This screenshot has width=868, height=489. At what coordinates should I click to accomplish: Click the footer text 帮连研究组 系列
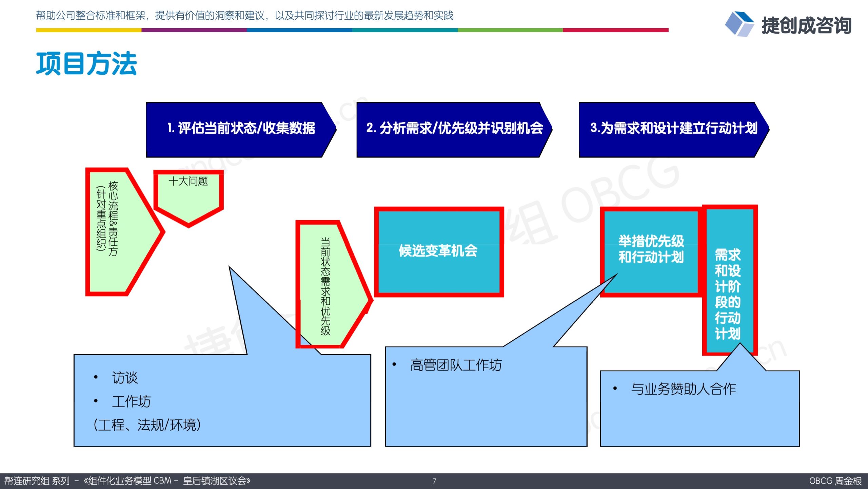37,481
